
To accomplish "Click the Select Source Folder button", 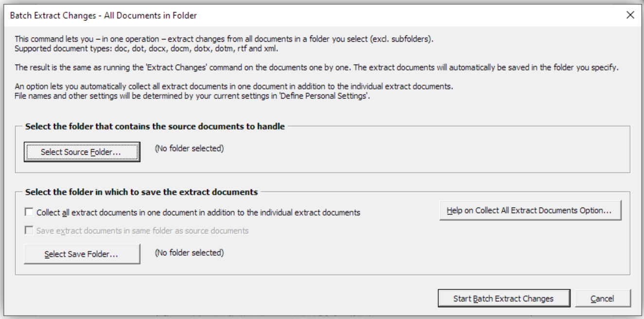I will [x=82, y=152].
